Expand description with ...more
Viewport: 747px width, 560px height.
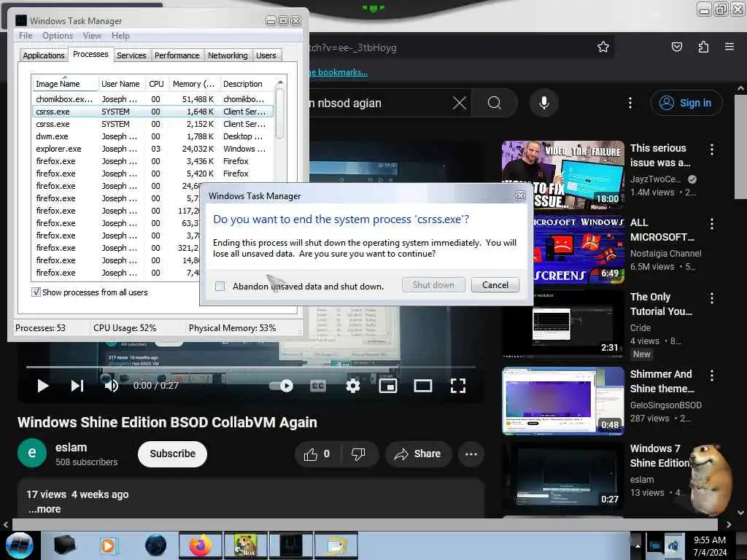pyautogui.click(x=44, y=509)
